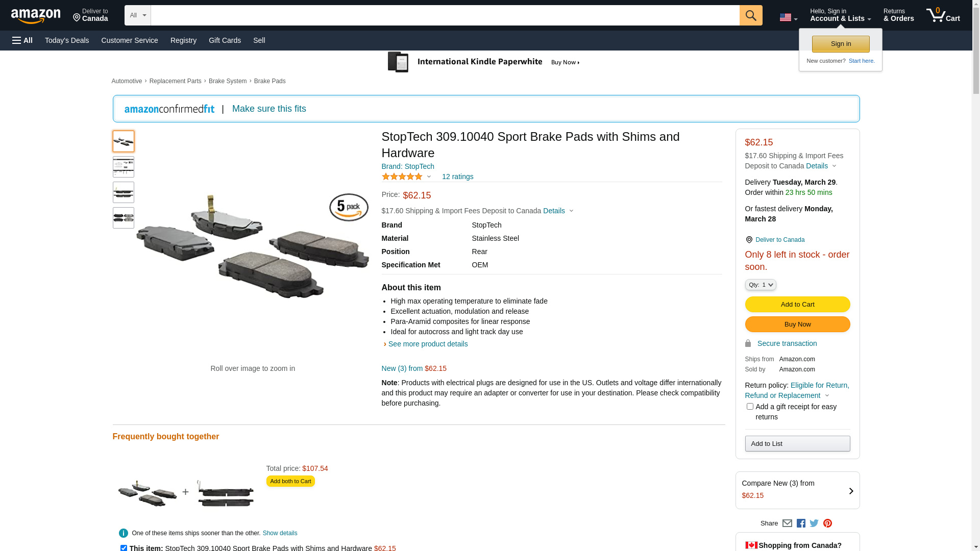
Task: Open the country flag language selector
Action: tap(788, 18)
